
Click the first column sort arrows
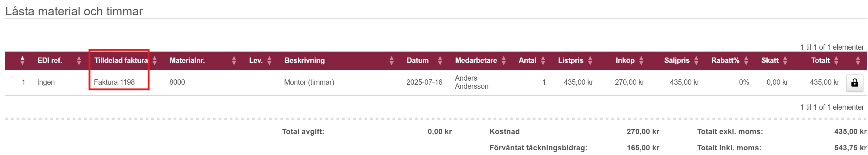(22, 61)
